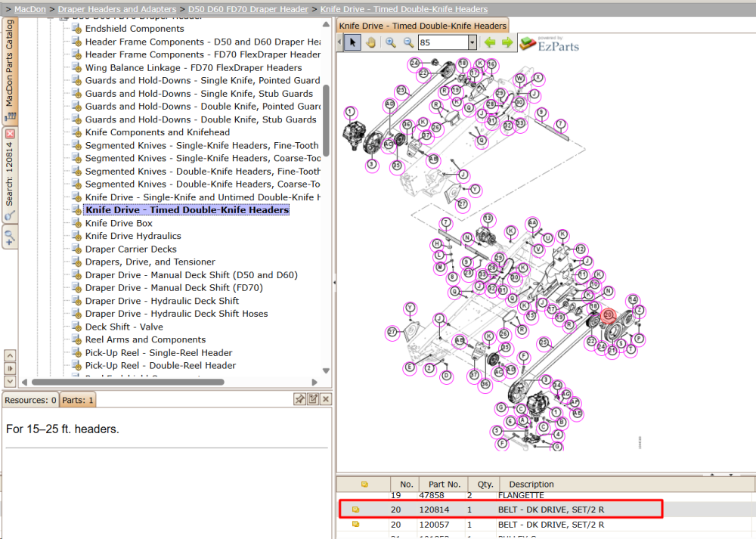This screenshot has height=539, width=756.
Task: Select Drapers, Drive, and Tensioner item
Action: point(150,262)
